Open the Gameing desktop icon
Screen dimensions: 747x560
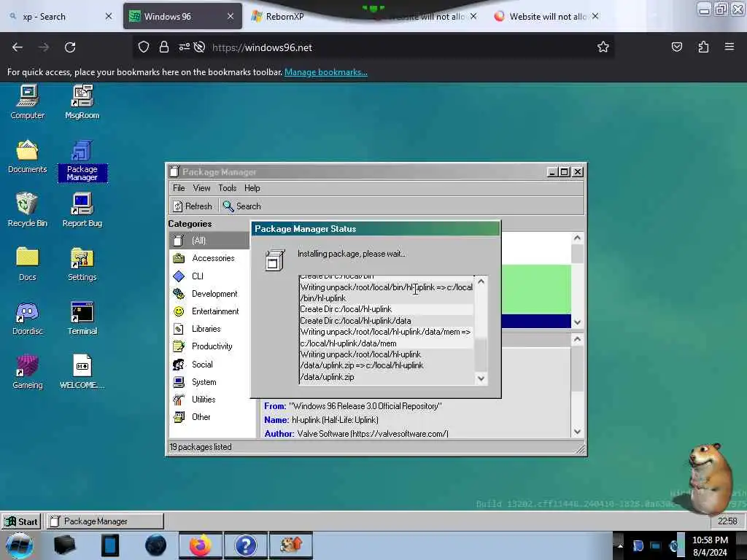click(27, 372)
